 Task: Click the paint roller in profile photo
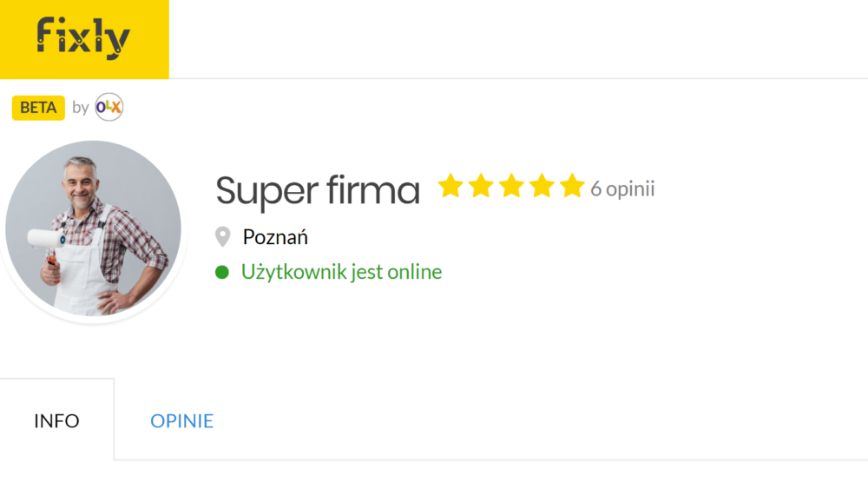pos(47,240)
